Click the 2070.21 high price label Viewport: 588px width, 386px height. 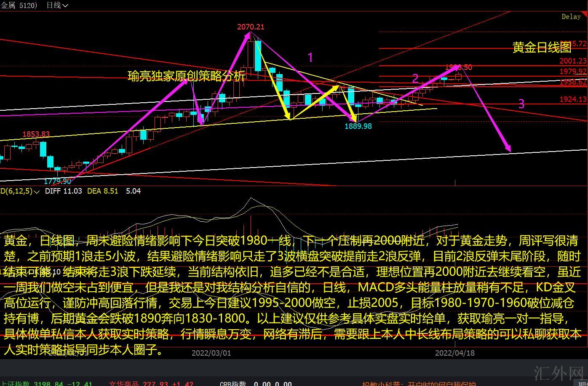tap(251, 27)
